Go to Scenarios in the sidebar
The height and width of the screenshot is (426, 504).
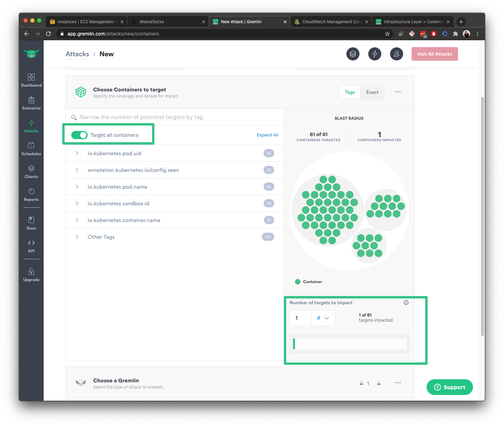(x=31, y=103)
